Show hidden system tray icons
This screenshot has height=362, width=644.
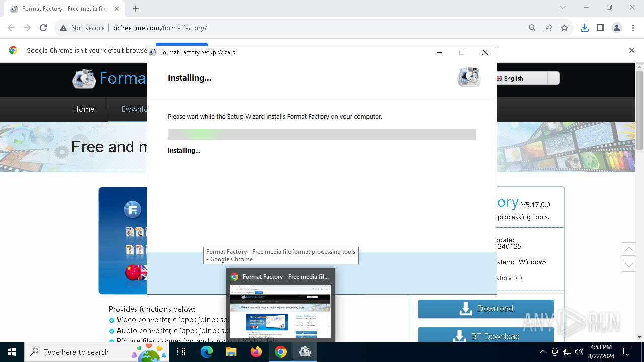(542, 352)
